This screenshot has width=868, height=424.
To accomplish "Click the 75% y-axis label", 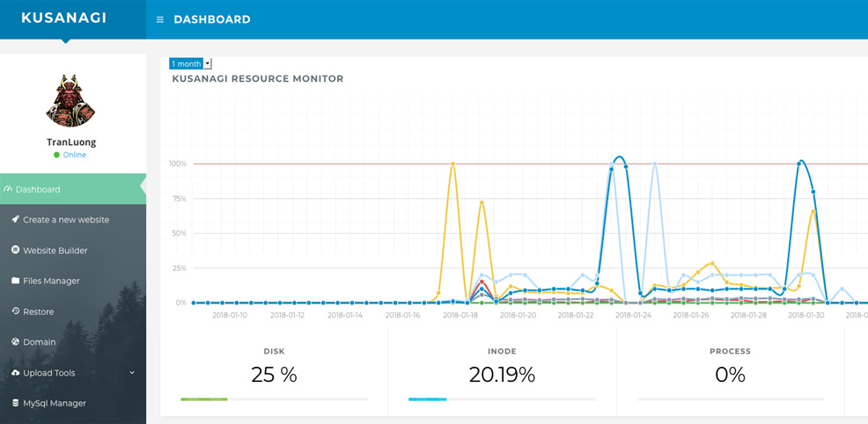I will [x=180, y=199].
